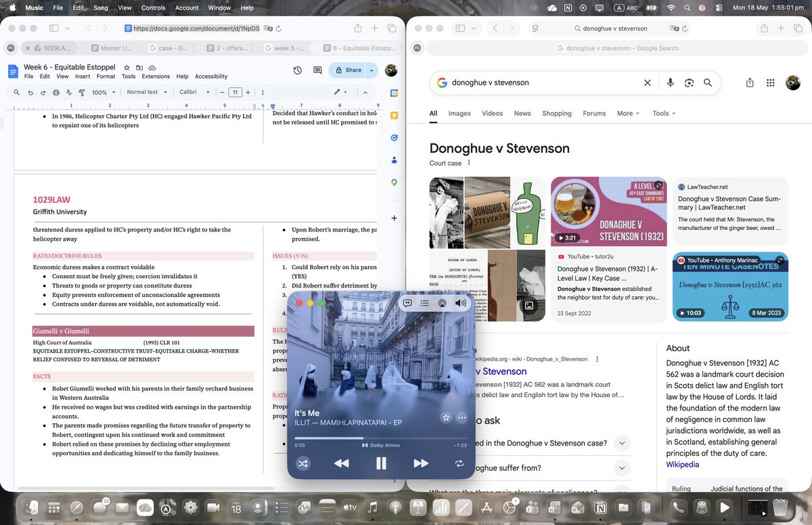Redo the edit in Docs toolbar
The height and width of the screenshot is (525, 812).
pyautogui.click(x=44, y=92)
